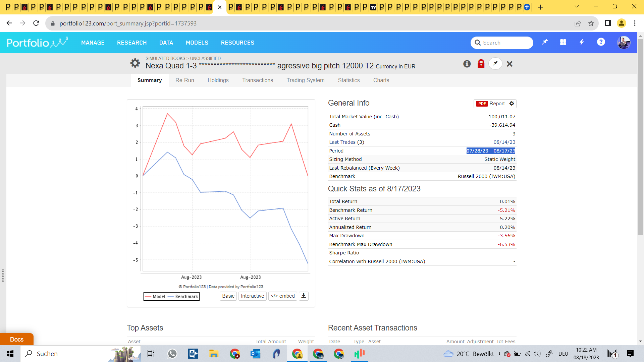Click the red lock icon
644x362 pixels.
click(x=481, y=64)
